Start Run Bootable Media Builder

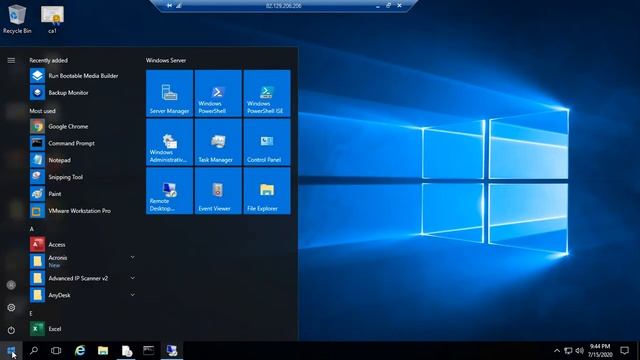[82, 76]
